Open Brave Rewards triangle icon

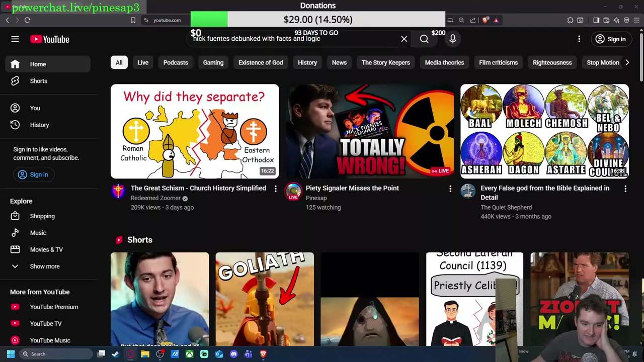click(x=496, y=20)
